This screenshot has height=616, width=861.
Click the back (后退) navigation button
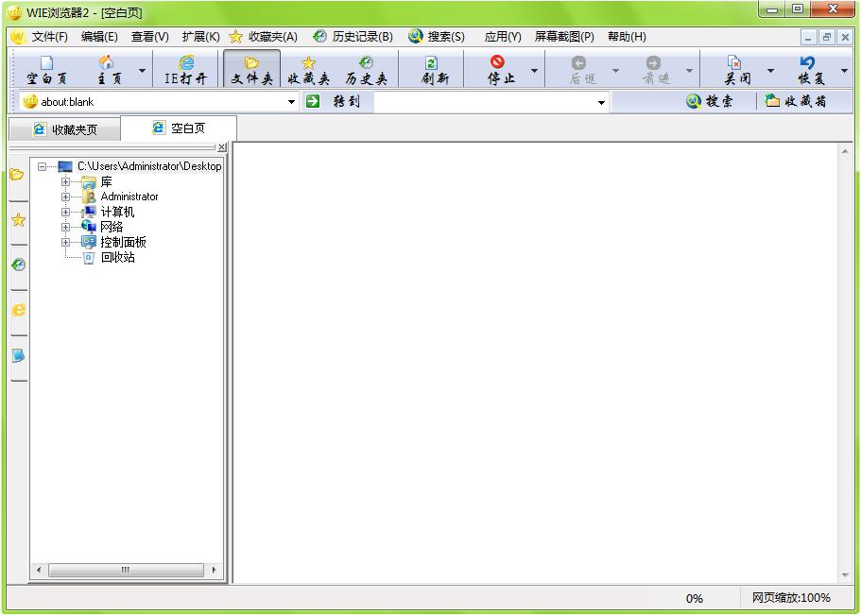click(x=581, y=70)
